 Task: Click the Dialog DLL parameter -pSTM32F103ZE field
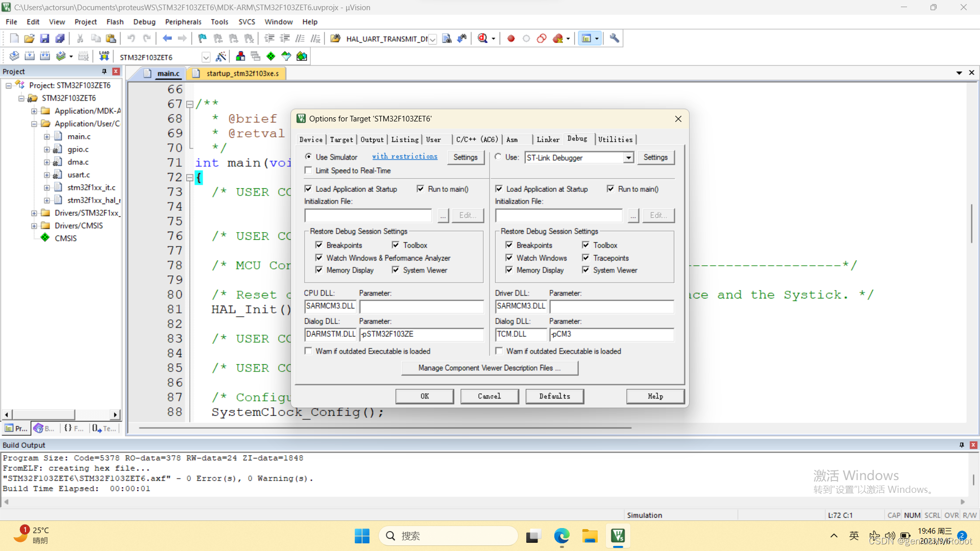click(422, 334)
